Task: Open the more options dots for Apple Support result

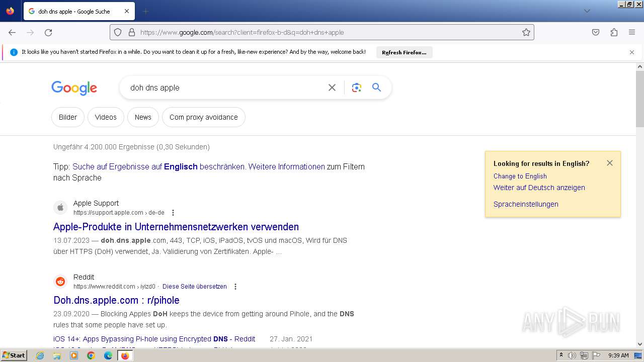Action: 173,213
